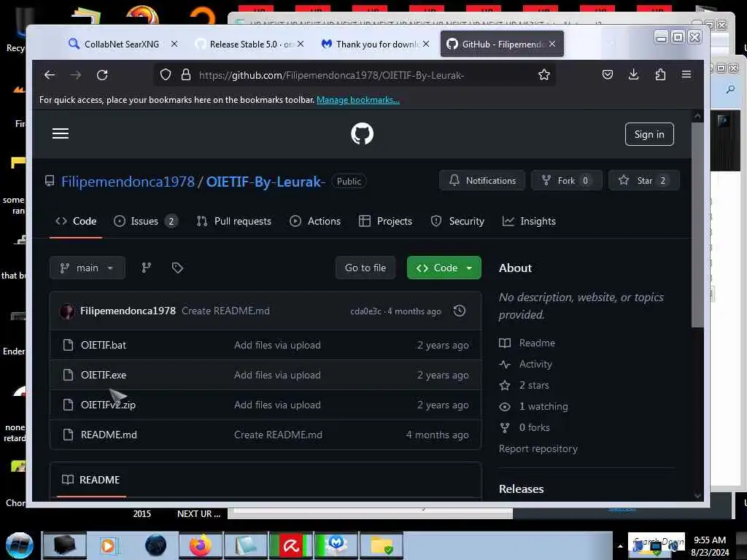
Task: Click the URL address bar
Action: (355, 75)
